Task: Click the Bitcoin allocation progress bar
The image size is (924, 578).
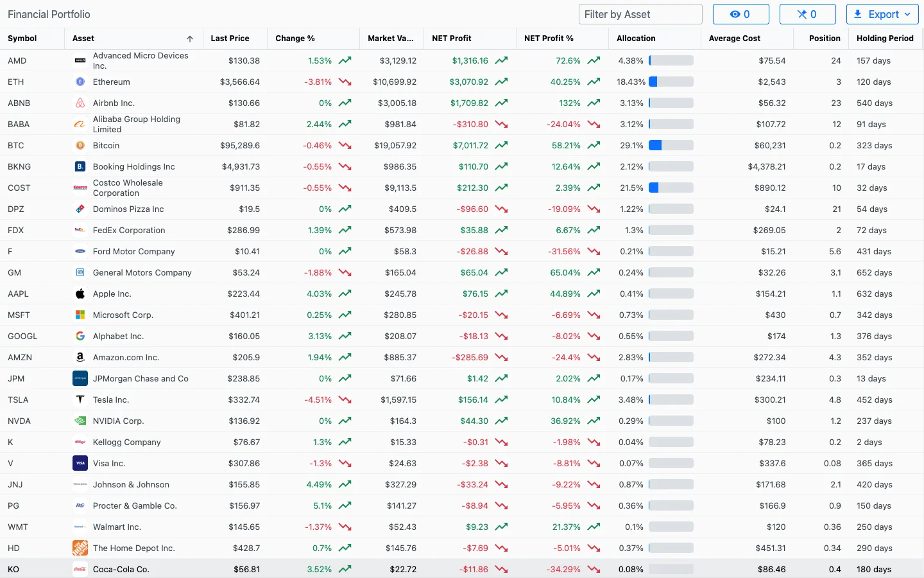Action: tap(671, 145)
